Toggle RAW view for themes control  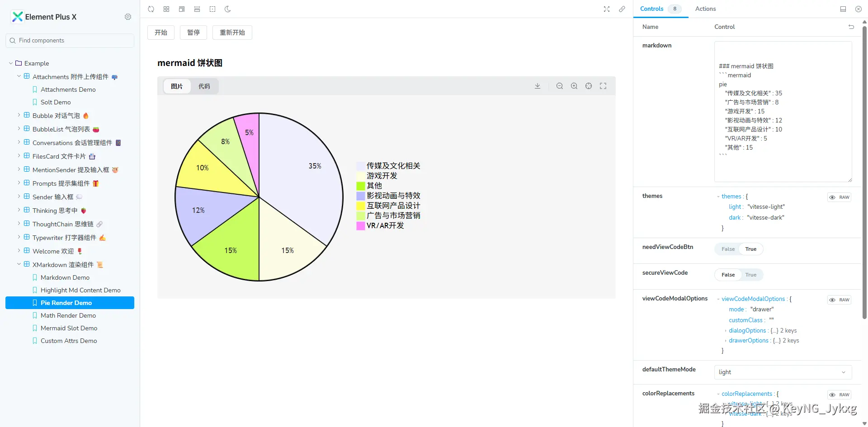[x=840, y=197]
